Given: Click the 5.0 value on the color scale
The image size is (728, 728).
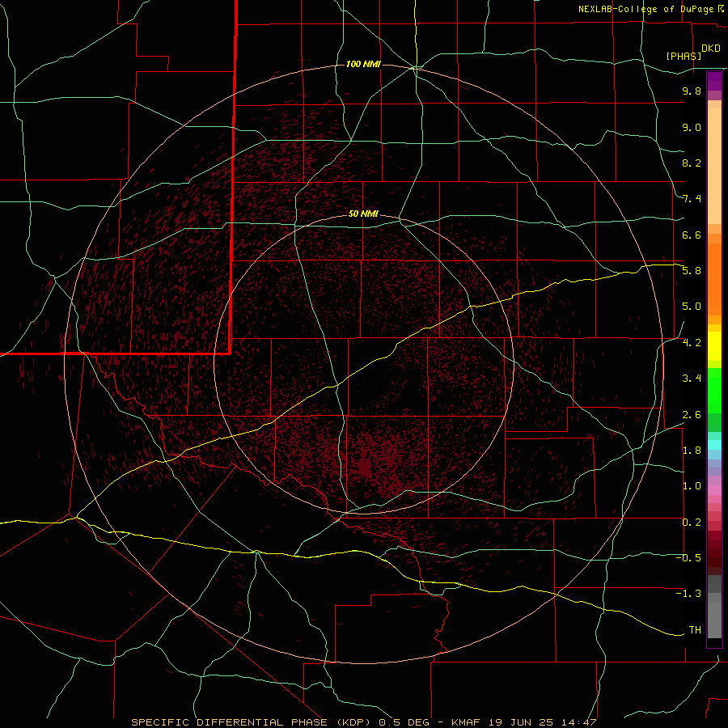Looking at the screenshot, I should (x=692, y=307).
